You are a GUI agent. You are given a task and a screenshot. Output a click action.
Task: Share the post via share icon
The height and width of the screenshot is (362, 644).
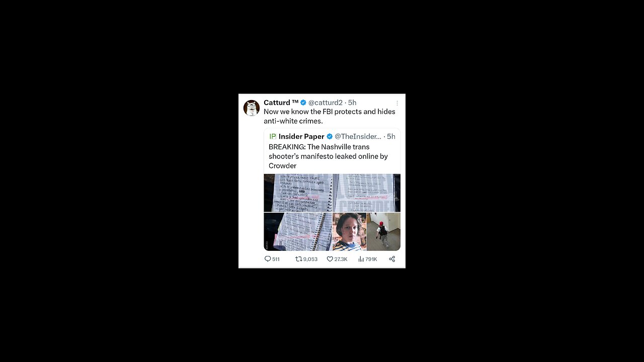[392, 259]
